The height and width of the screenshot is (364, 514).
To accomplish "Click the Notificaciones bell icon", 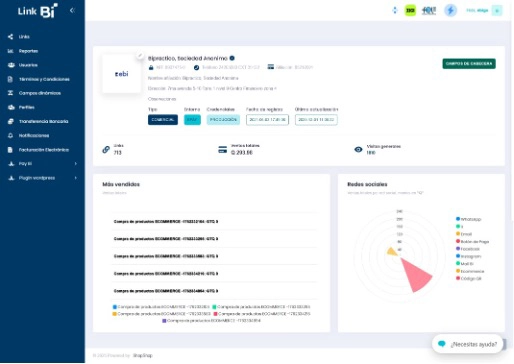I will tap(10, 135).
